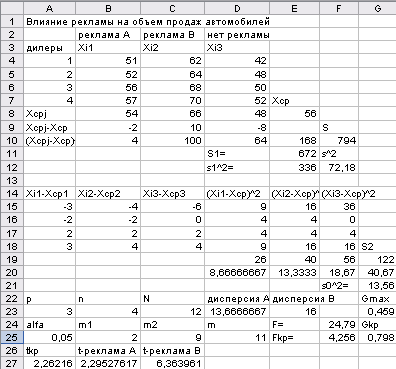Select cell 't-реклама А'
The height and width of the screenshot is (369, 396).
(x=108, y=350)
